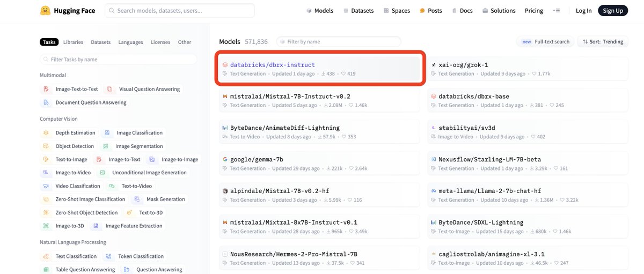Select the Image-Text-to-Text task icon
This screenshot has height=274, width=644.
pyautogui.click(x=46, y=89)
